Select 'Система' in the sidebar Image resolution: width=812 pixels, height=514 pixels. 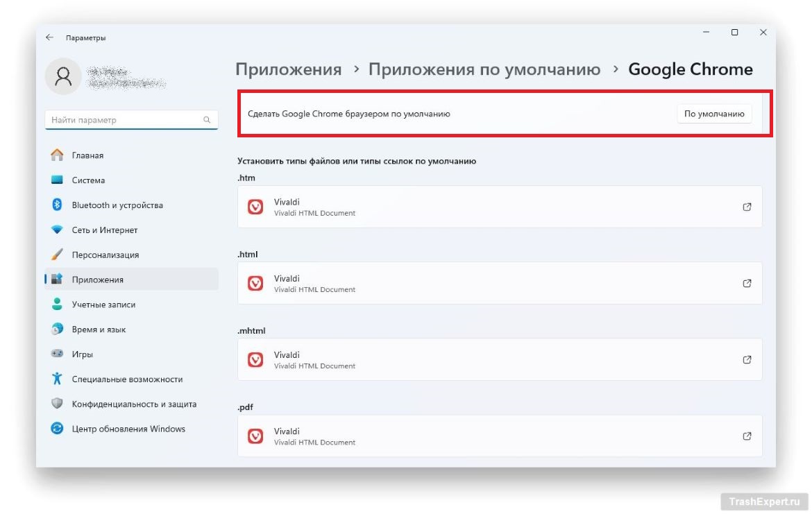pyautogui.click(x=88, y=180)
